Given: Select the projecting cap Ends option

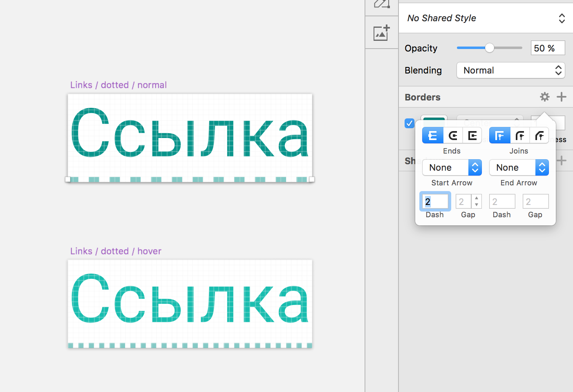Looking at the screenshot, I should 472,136.
